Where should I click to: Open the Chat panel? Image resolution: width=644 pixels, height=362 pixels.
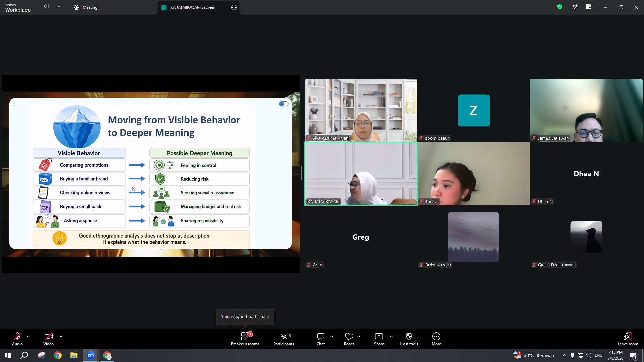pyautogui.click(x=321, y=339)
